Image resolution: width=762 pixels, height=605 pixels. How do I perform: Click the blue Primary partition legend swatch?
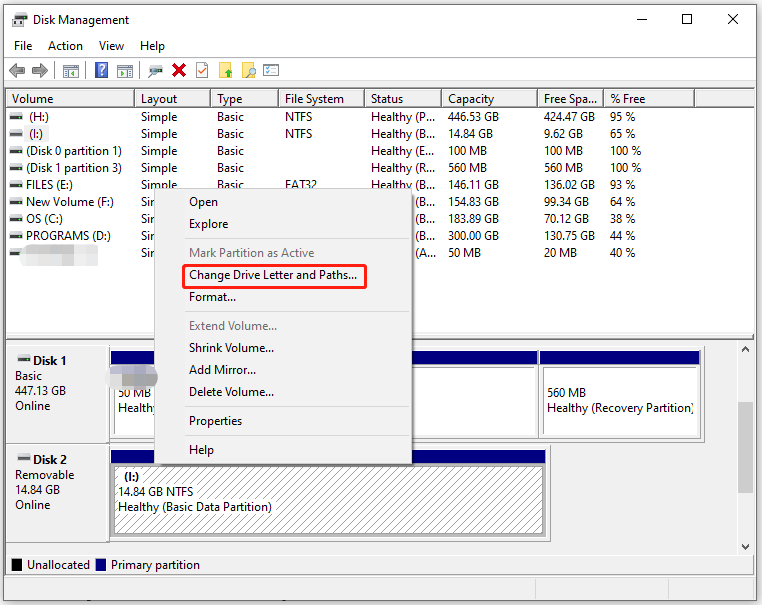pyautogui.click(x=101, y=565)
